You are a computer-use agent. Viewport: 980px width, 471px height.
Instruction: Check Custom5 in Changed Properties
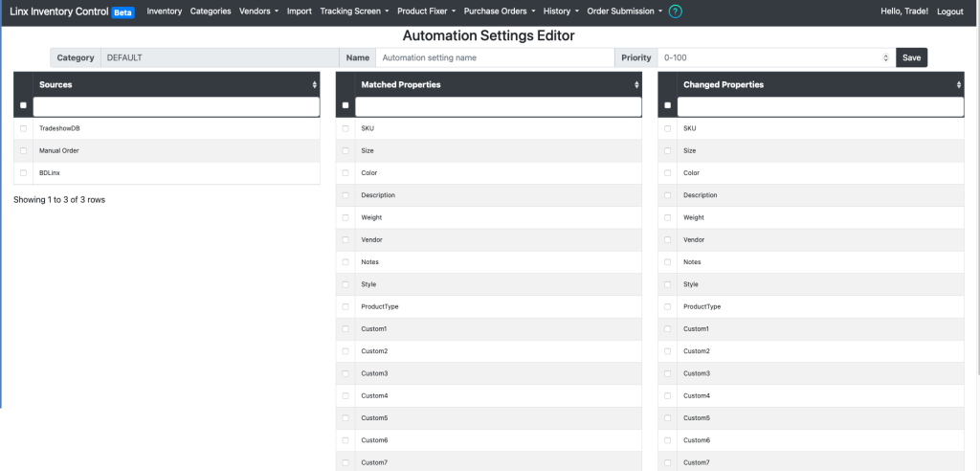coord(667,417)
